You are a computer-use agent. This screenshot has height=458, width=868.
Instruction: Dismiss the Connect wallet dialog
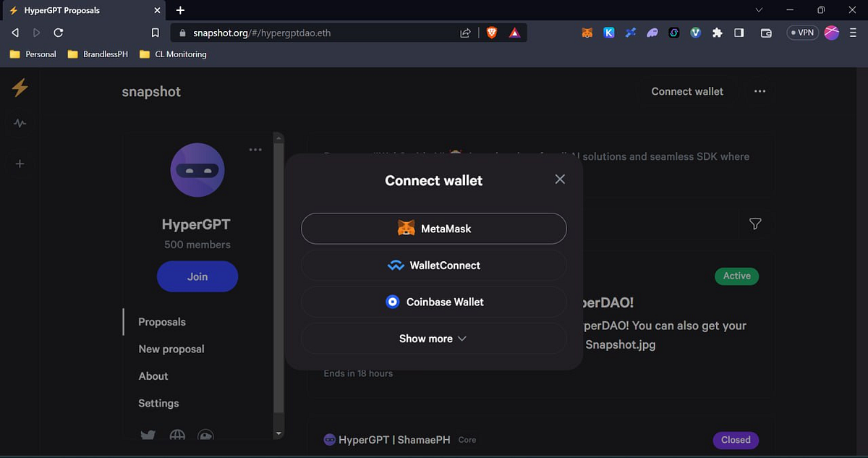(560, 179)
